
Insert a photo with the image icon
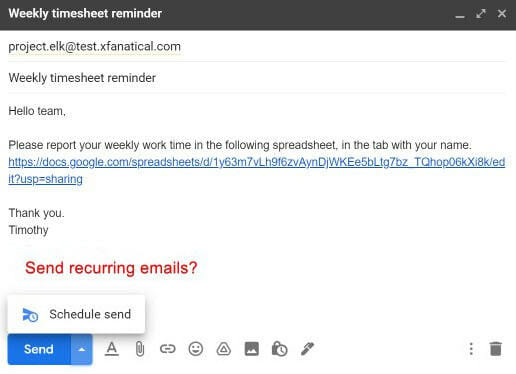coord(252,349)
